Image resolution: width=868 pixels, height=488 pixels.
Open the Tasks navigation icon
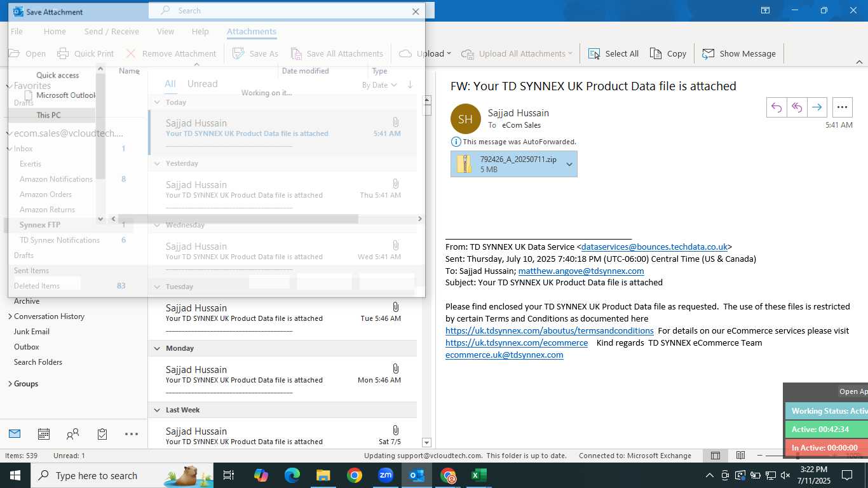click(102, 434)
